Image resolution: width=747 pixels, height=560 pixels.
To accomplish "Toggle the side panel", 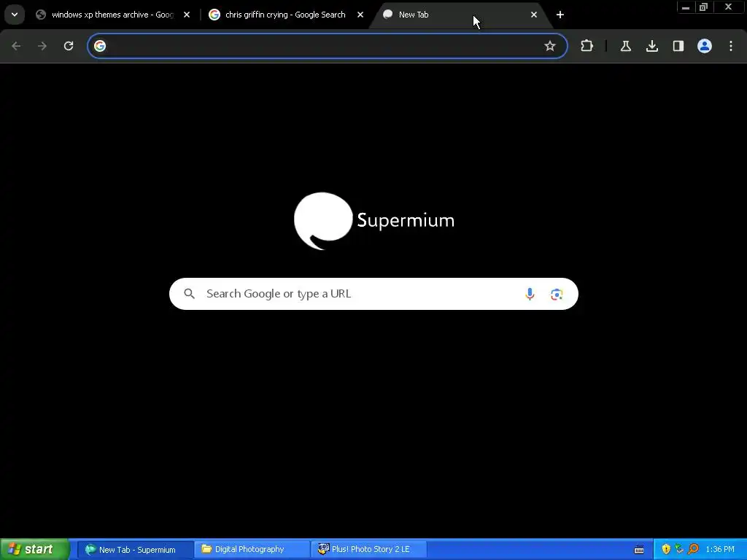I will 678,46.
